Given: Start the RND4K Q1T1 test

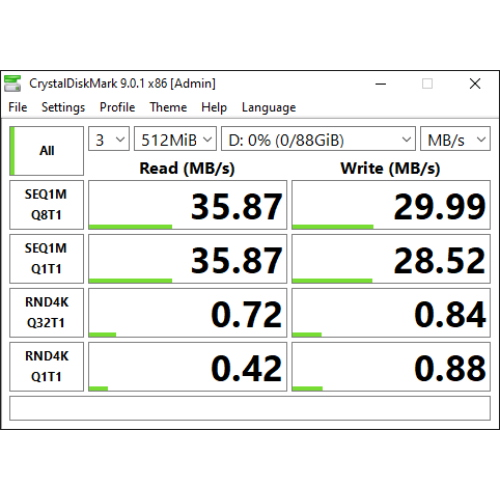Looking at the screenshot, I should click(x=46, y=367).
